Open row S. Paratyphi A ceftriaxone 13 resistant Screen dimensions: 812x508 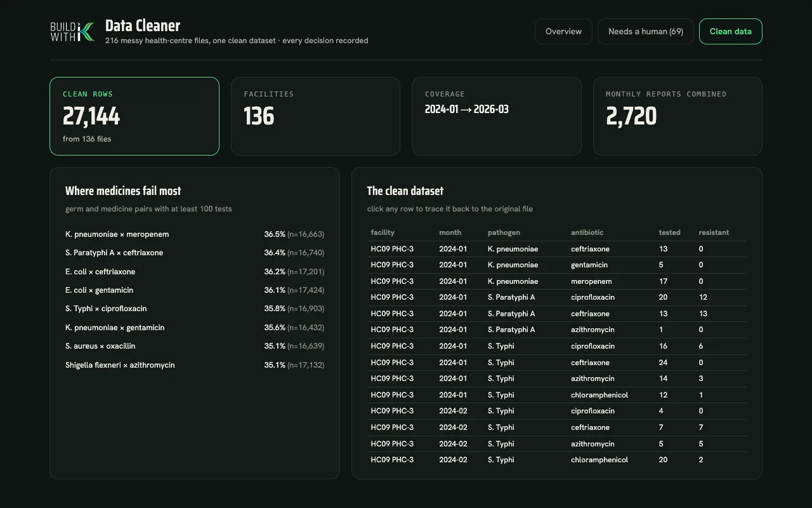[557, 314]
